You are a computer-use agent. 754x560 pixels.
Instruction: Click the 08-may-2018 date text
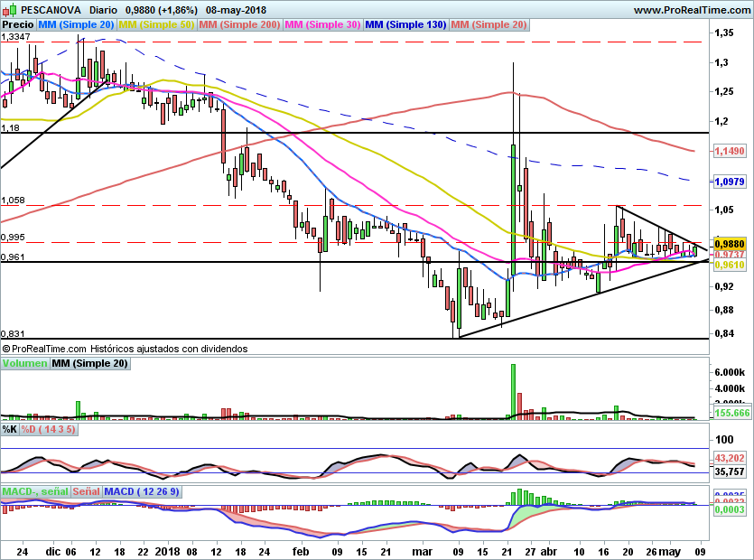pyautogui.click(x=236, y=10)
